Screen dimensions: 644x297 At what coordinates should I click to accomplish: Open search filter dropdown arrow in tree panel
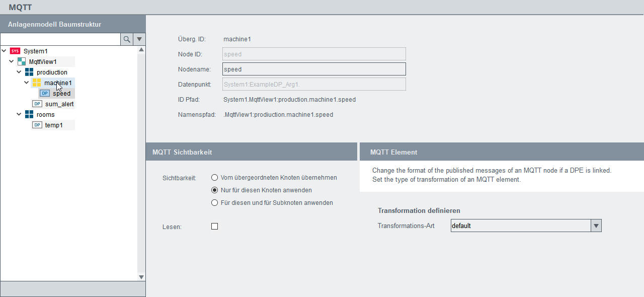139,39
